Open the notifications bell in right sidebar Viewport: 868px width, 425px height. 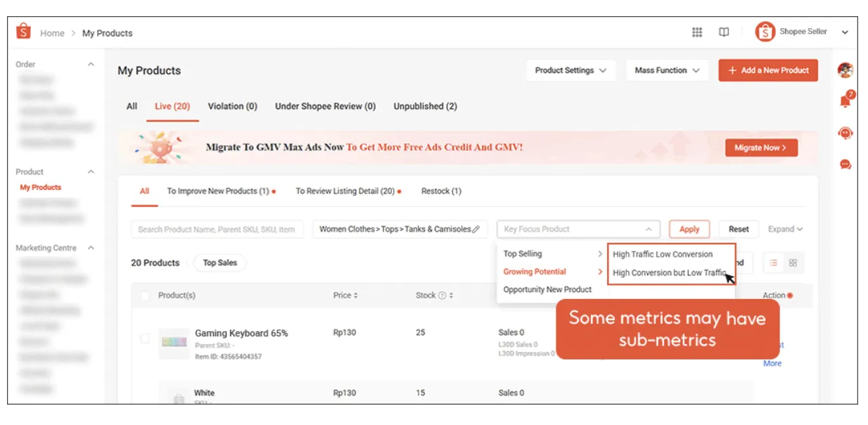845,101
